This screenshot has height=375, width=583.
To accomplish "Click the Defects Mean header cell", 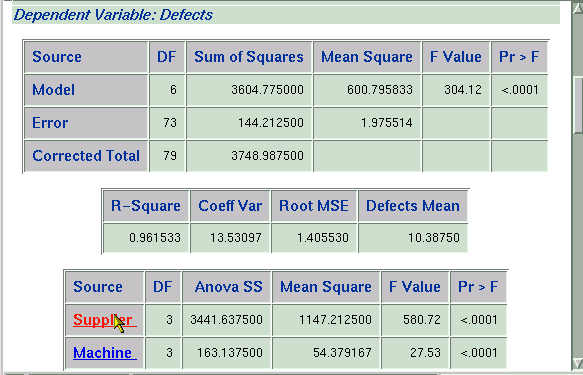I will [x=413, y=206].
